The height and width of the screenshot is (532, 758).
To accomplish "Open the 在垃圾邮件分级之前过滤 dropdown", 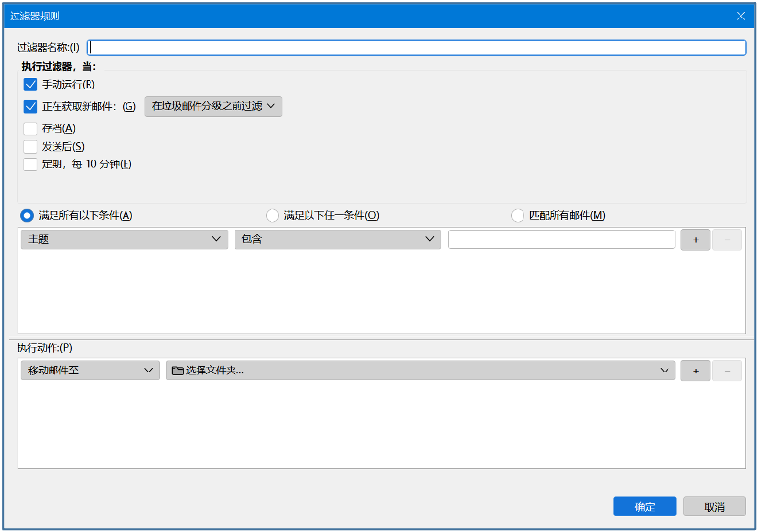I will [x=213, y=106].
